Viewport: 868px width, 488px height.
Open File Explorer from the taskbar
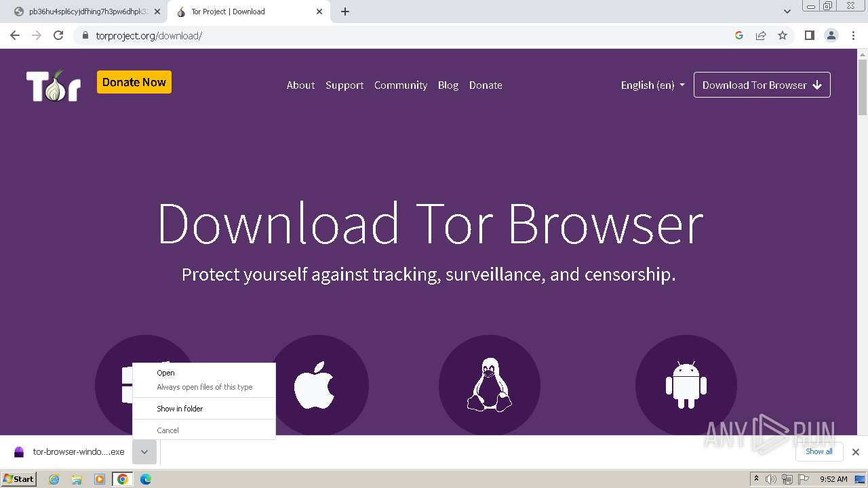tap(77, 479)
